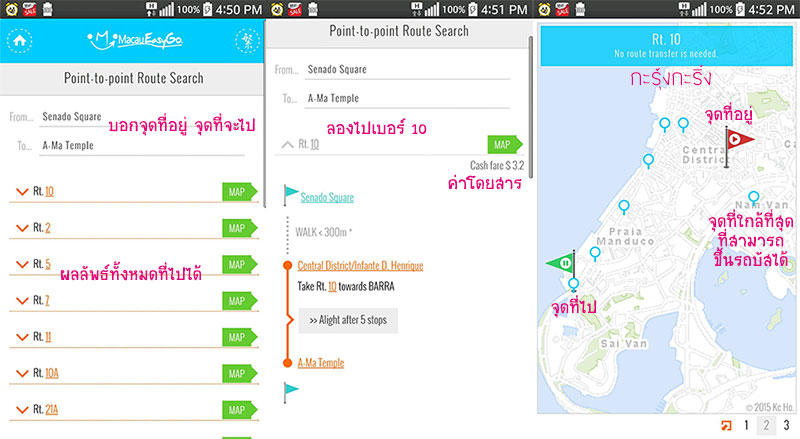
Task: Open route 5 number link
Action: pos(47,264)
